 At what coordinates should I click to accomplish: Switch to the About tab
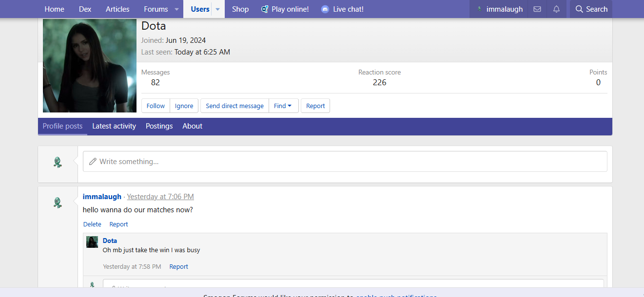(x=193, y=126)
